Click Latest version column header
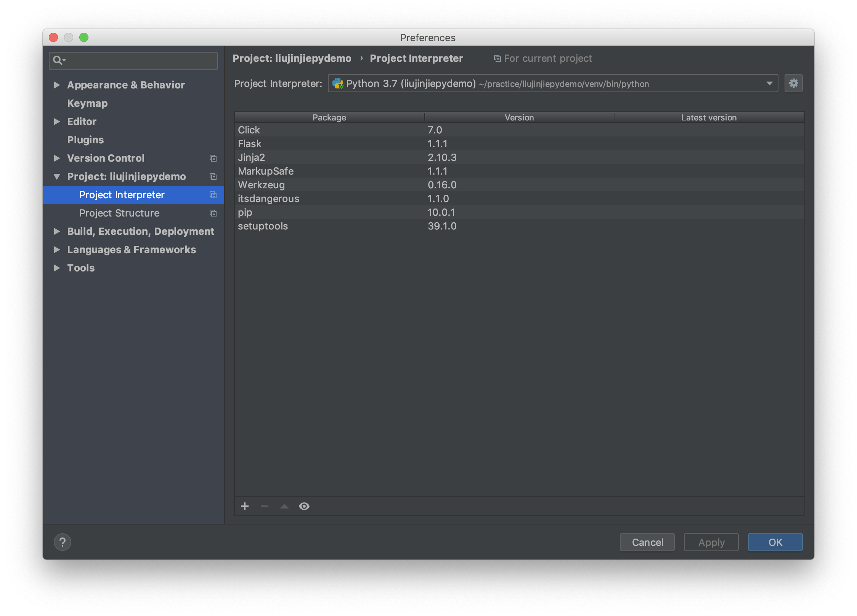 pos(709,117)
